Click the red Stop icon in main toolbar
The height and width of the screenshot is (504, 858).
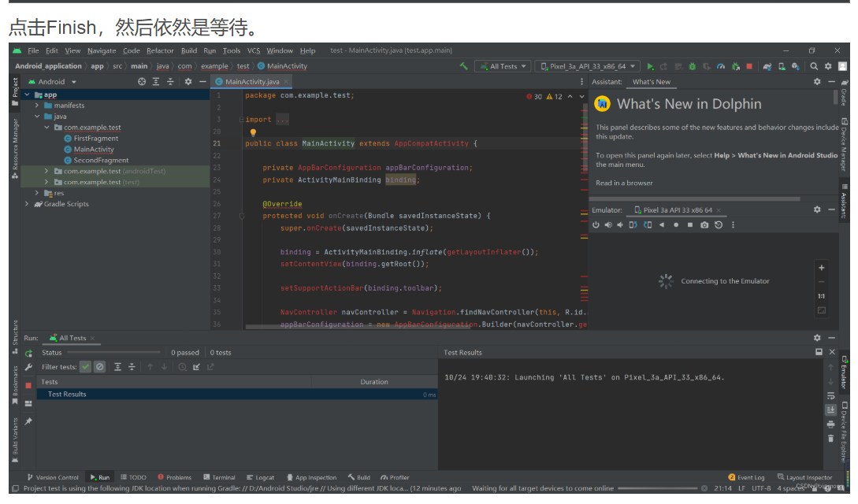click(749, 66)
